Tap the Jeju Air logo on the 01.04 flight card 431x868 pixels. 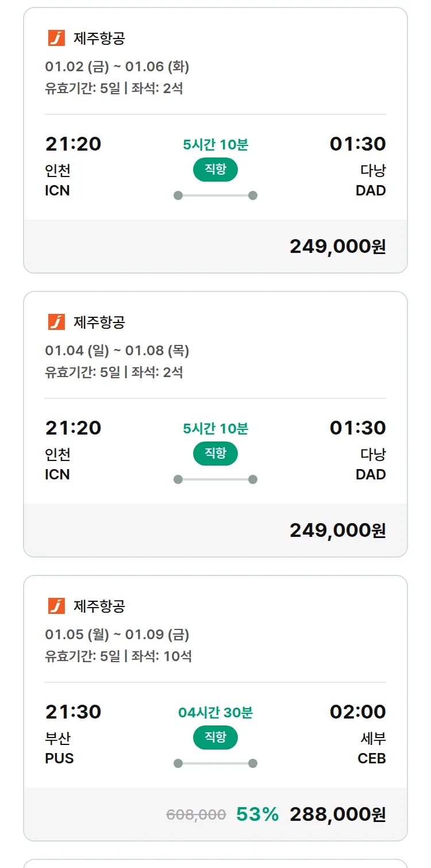click(x=56, y=322)
